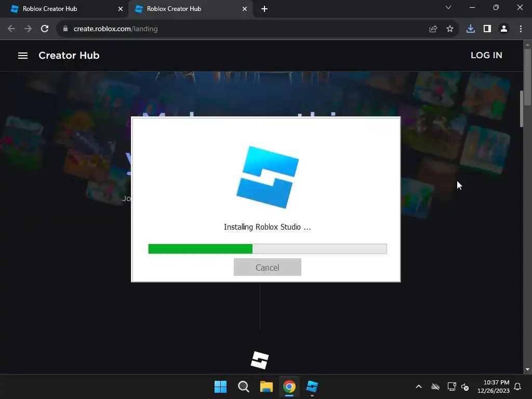Toggle the Chrome side panel
Viewport: 532px width, 399px height.
(487, 29)
